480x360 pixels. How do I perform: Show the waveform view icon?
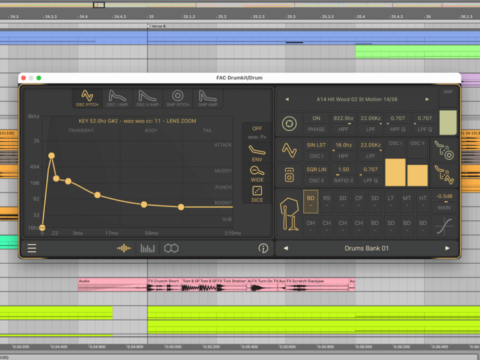(x=124, y=248)
